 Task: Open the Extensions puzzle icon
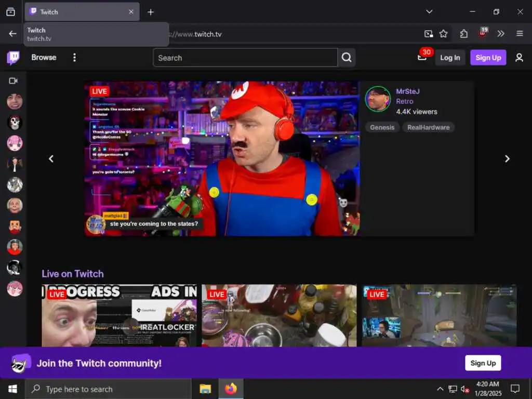[463, 34]
